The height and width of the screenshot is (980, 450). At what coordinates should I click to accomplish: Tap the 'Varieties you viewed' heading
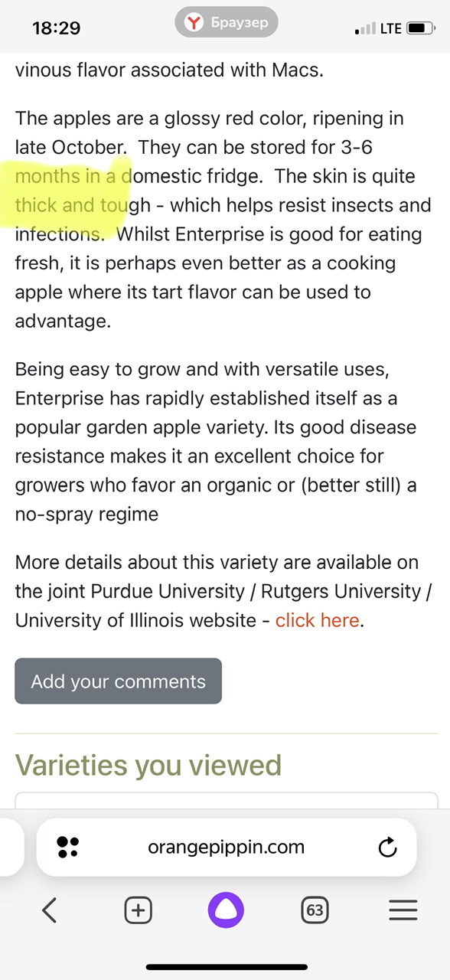pos(148,764)
